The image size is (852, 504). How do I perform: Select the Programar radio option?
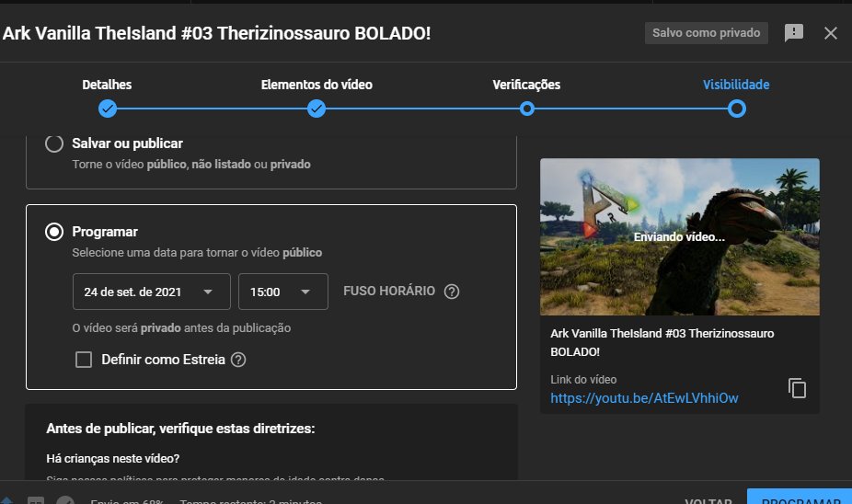[x=53, y=232]
